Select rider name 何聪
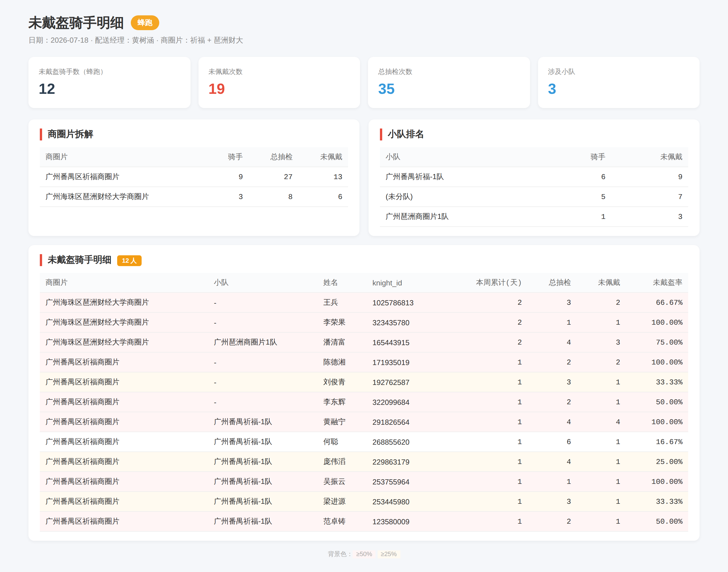728x572 pixels. [x=330, y=442]
